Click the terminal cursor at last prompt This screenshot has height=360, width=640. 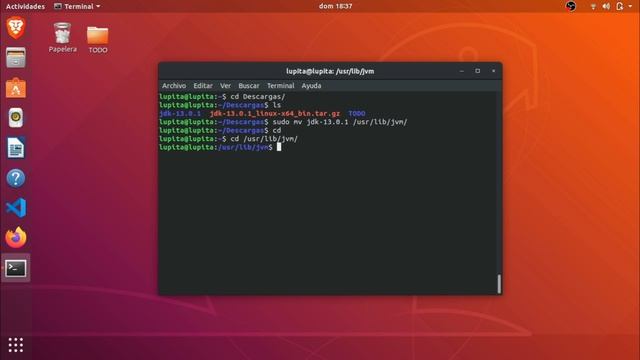pyautogui.click(x=279, y=147)
